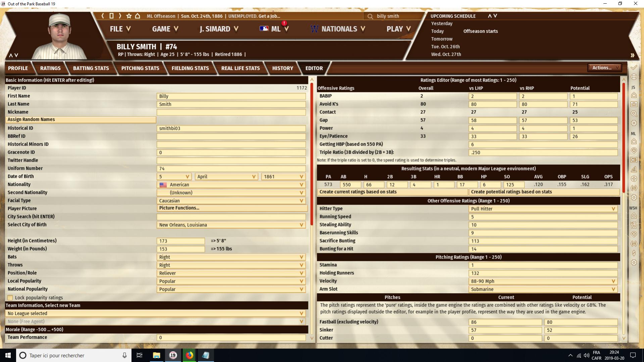
Task: Click the ML baseball icon
Action: point(634,179)
